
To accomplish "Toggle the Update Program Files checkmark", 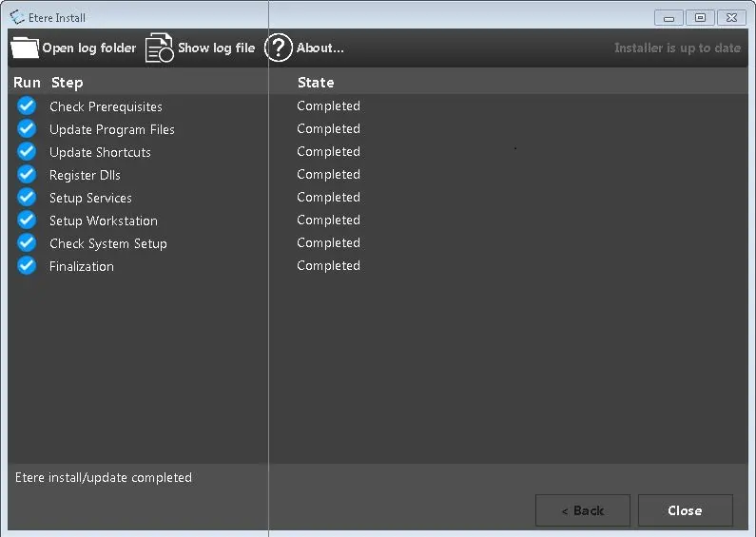I will 27,129.
